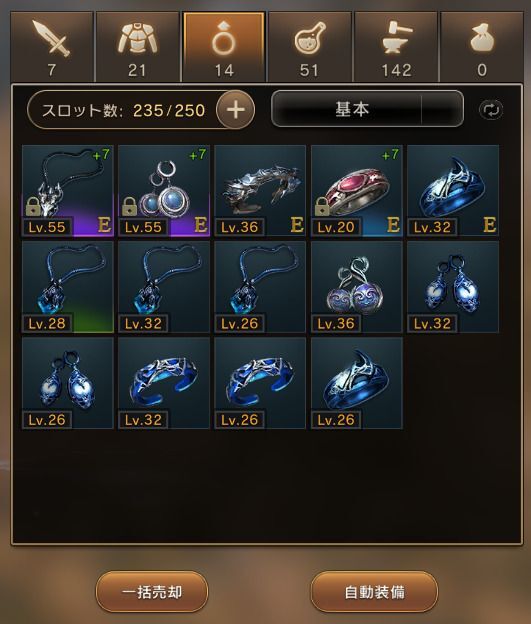Select the equipped Lv.55 necklace +7
The width and height of the screenshot is (531, 624).
pyautogui.click(x=68, y=191)
